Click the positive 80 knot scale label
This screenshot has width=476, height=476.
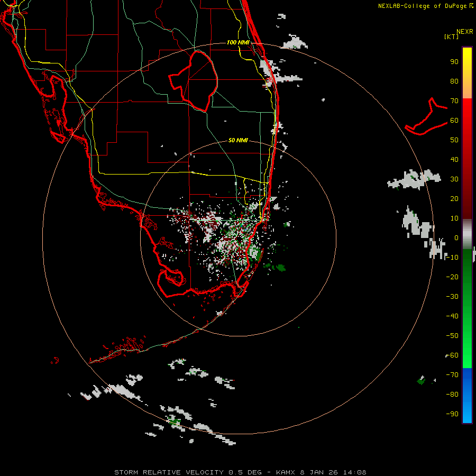click(454, 81)
